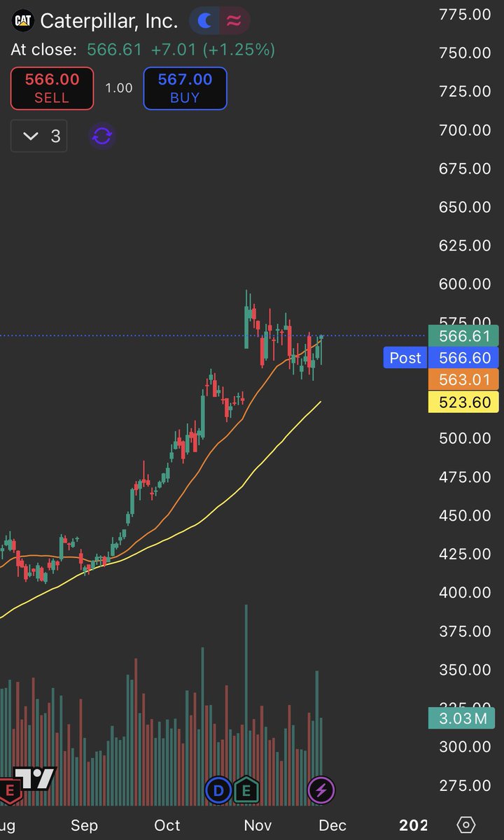This screenshot has width=504, height=840.
Task: Click the Caterpillar, Inc. symbol title
Action: click(x=109, y=21)
